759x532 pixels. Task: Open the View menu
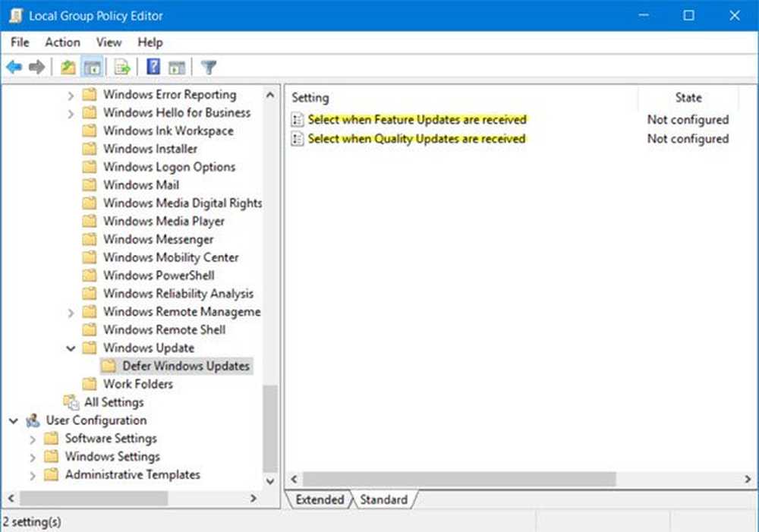coord(109,42)
